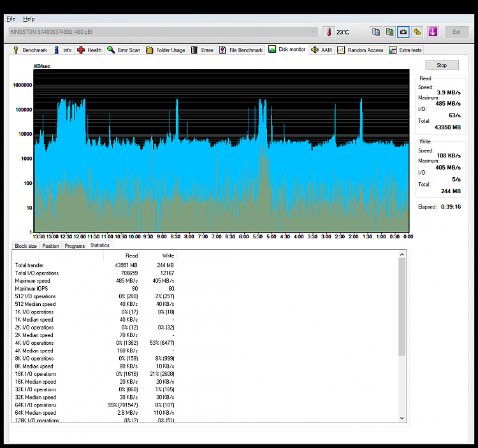Open the Help menu

pyautogui.click(x=29, y=18)
